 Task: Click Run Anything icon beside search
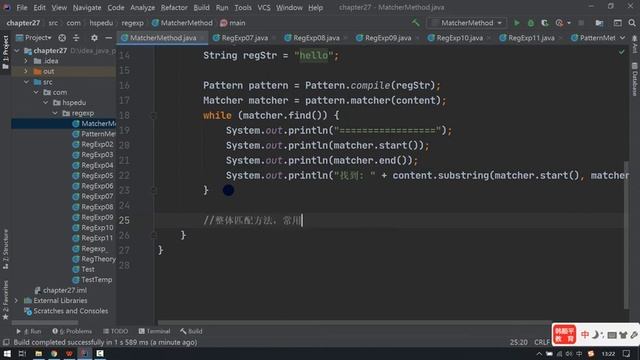pos(618,23)
